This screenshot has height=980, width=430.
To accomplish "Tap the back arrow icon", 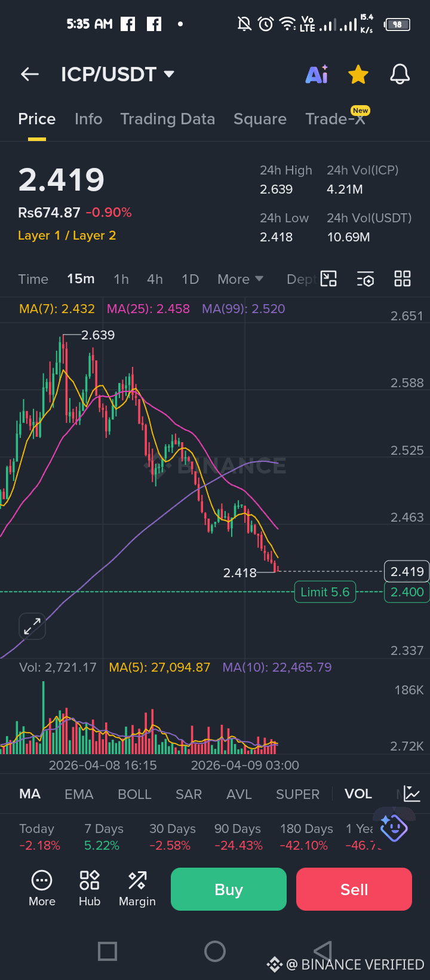I will 29,74.
